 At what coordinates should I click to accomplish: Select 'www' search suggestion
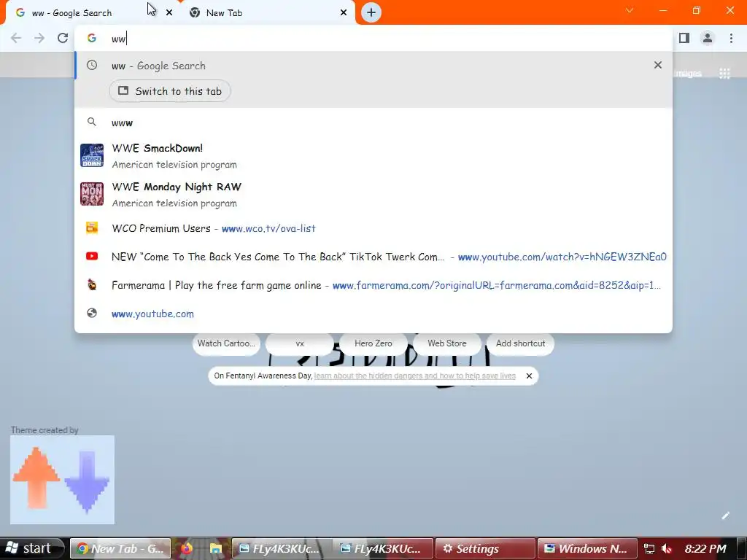373,122
